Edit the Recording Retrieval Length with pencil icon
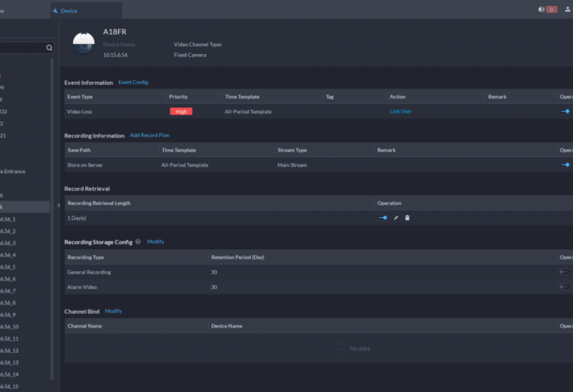573x392 pixels. click(x=396, y=218)
